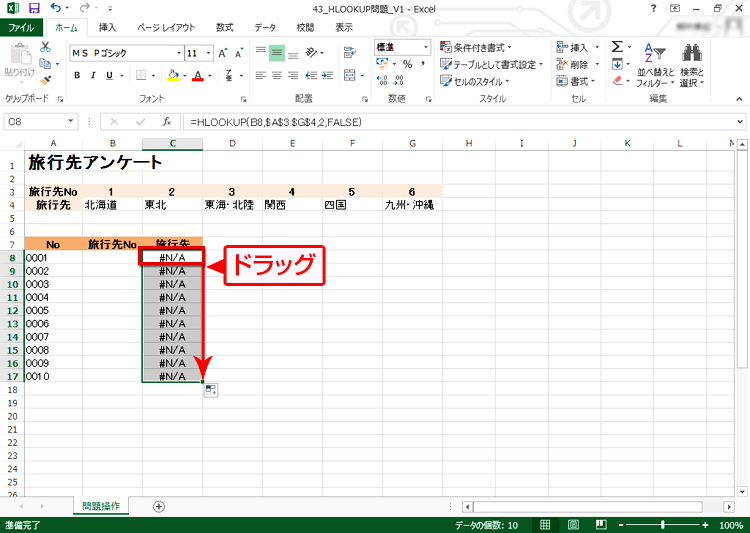
Task: Open the font size dropdown
Action: pyautogui.click(x=209, y=53)
